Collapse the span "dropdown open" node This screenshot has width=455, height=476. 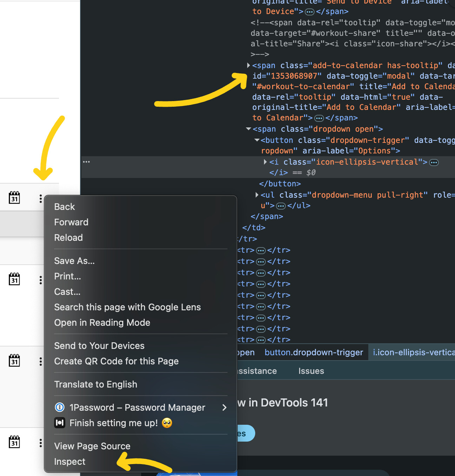(x=249, y=129)
